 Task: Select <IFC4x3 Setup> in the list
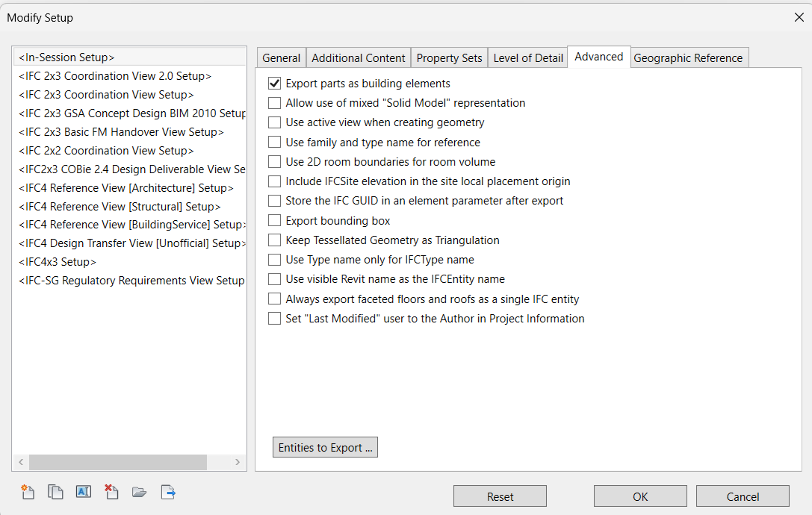[129, 262]
